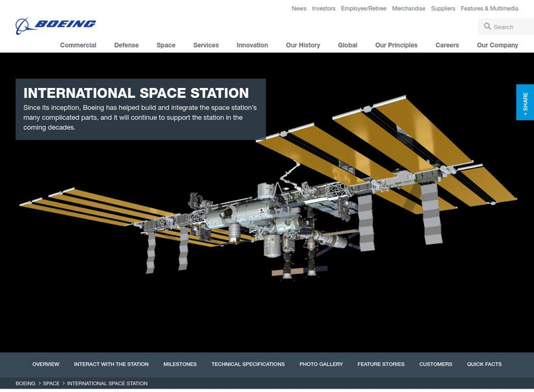Click the BOEING breadcrumb link
The width and height of the screenshot is (534, 392).
point(25,383)
